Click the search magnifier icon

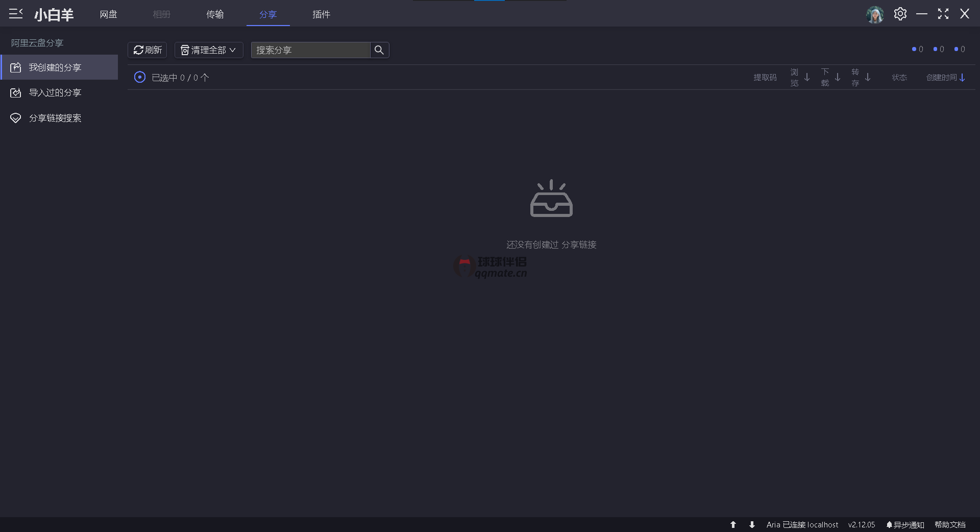pyautogui.click(x=379, y=50)
